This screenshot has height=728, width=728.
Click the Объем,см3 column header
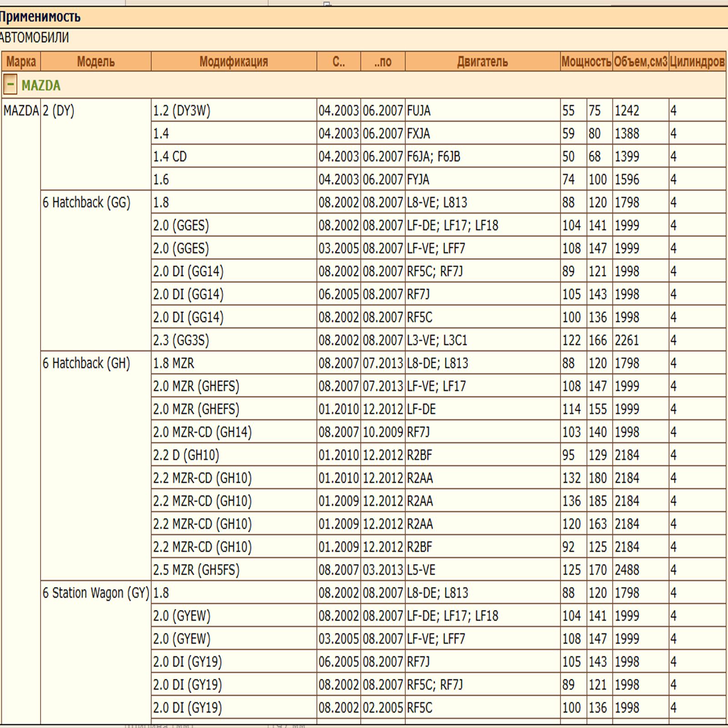click(x=640, y=61)
